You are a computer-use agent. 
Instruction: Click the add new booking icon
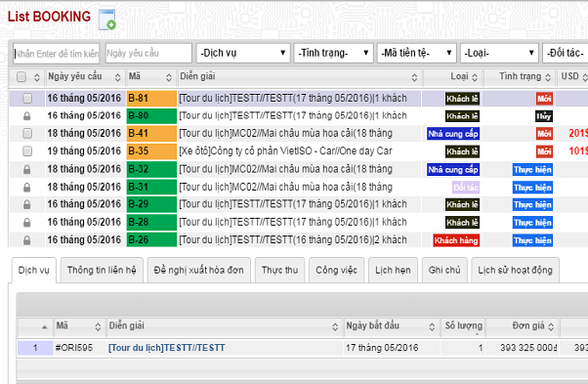[106, 20]
